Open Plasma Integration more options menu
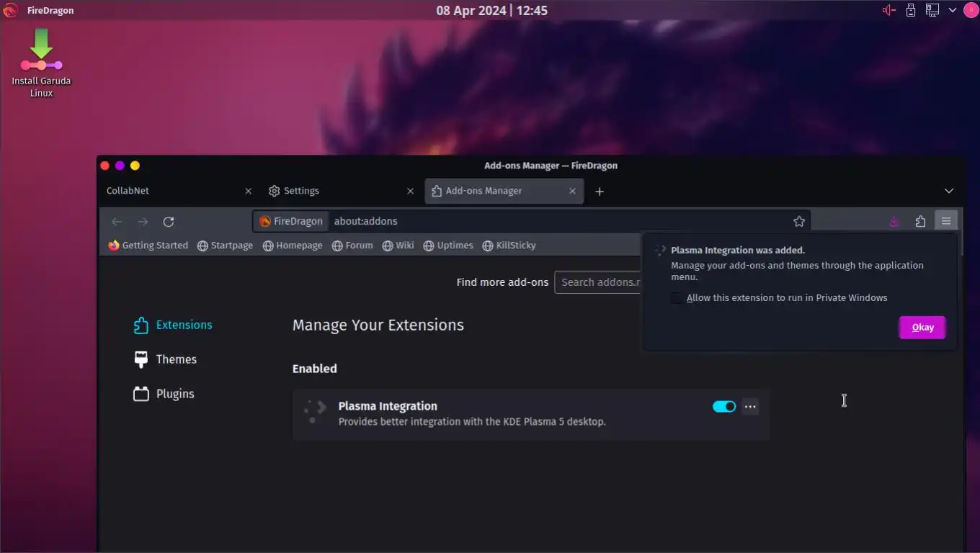980x553 pixels. [750, 407]
